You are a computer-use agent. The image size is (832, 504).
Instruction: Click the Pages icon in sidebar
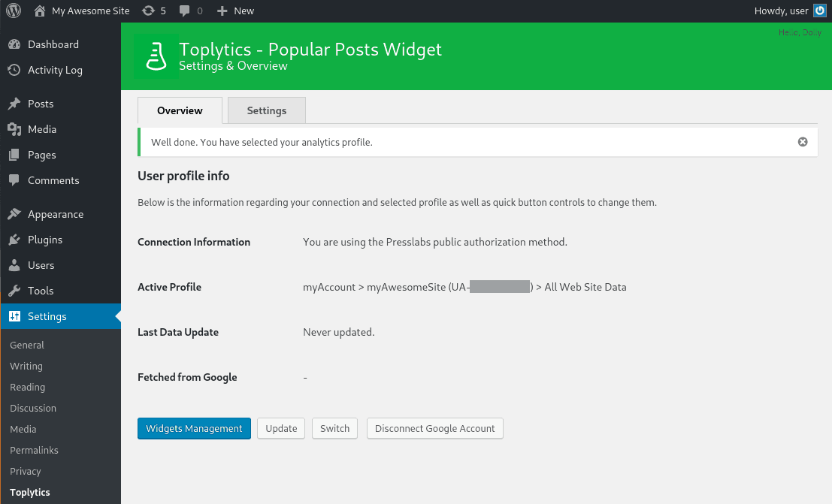tap(14, 155)
